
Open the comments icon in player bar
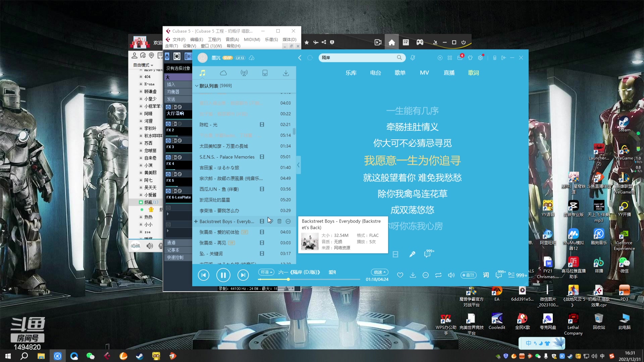click(x=499, y=275)
